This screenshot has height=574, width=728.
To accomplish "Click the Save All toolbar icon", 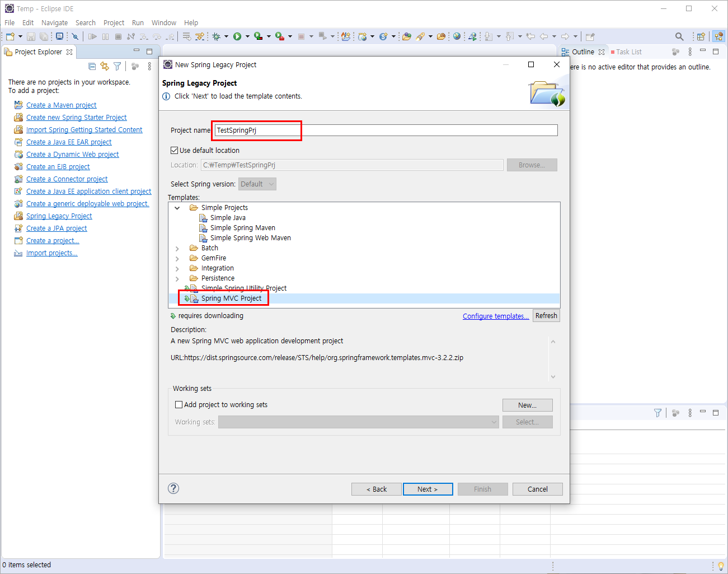I will 44,36.
